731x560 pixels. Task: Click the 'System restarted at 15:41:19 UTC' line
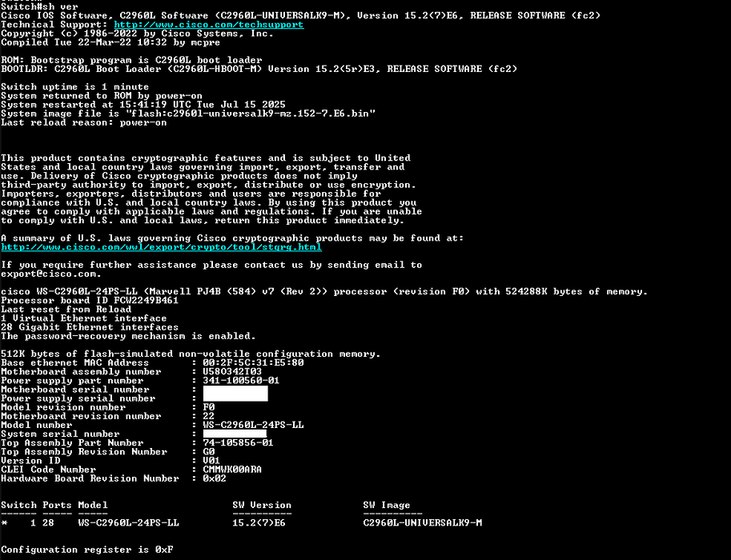143,104
